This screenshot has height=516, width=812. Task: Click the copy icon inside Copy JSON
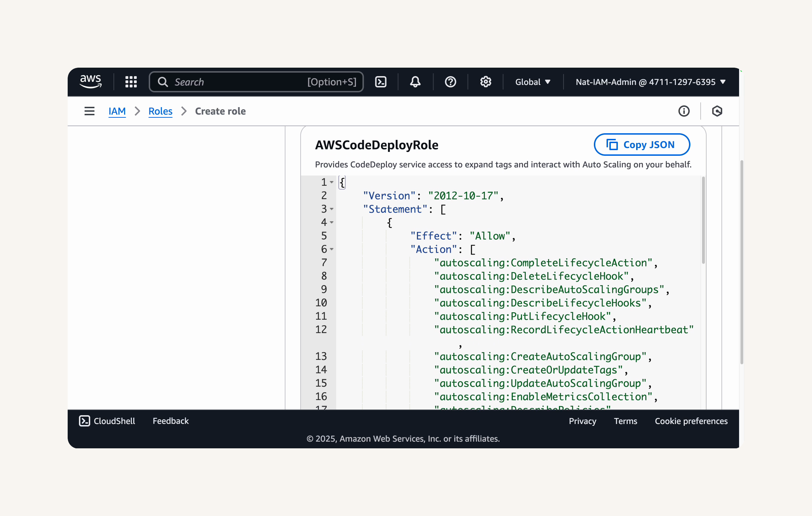(612, 145)
